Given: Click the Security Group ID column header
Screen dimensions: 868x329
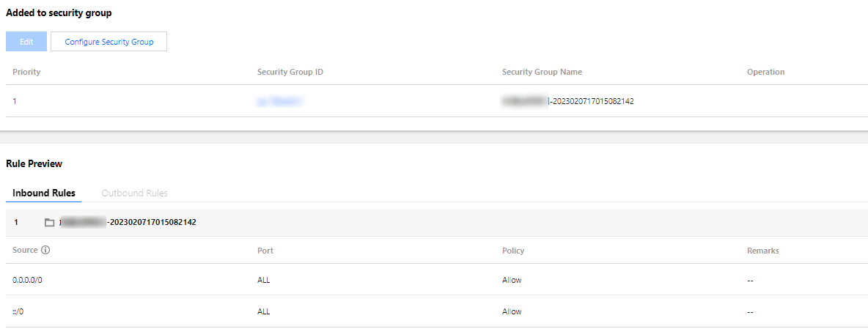Looking at the screenshot, I should 290,72.
